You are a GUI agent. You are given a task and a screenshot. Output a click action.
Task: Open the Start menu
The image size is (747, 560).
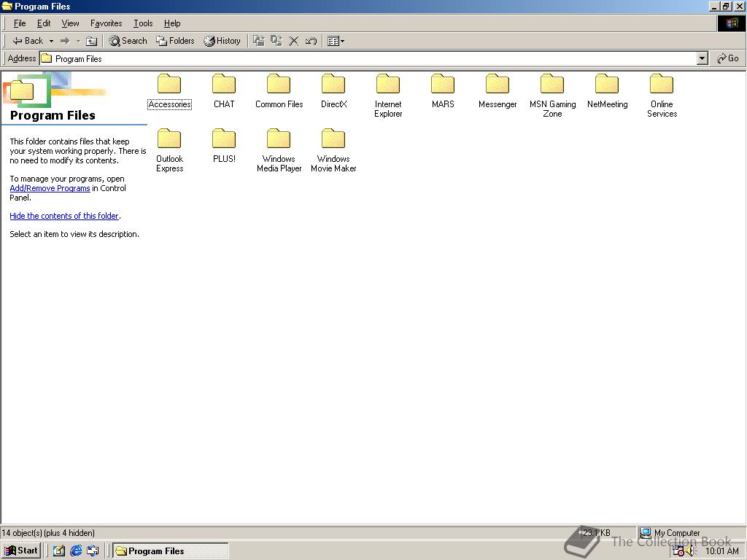[20, 551]
